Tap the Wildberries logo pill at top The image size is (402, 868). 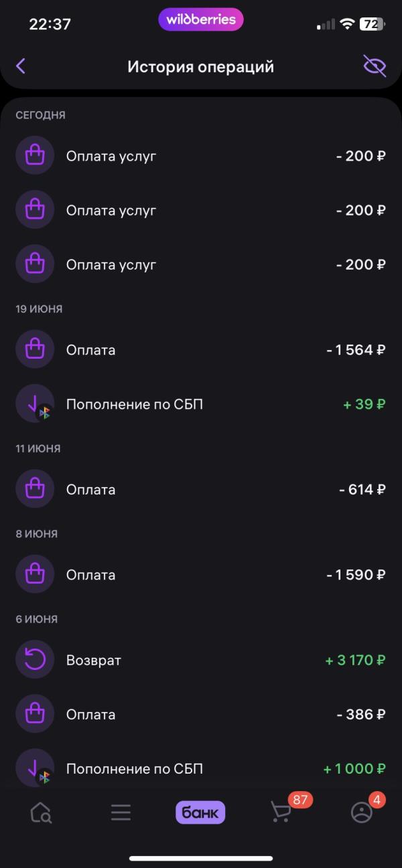(x=201, y=19)
